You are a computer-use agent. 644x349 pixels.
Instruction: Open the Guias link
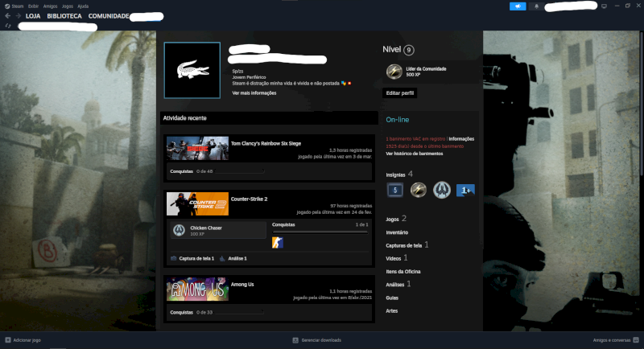tap(392, 298)
